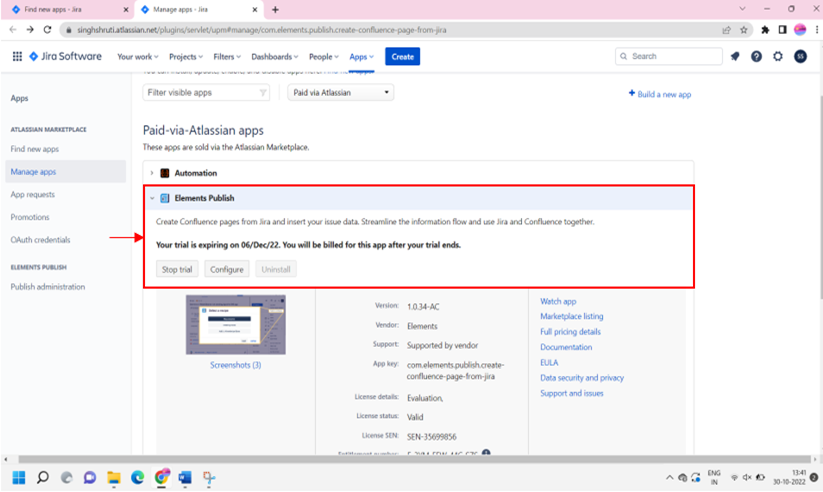Open Snipping Tool from the taskbar
The height and width of the screenshot is (492, 823).
pyautogui.click(x=209, y=477)
